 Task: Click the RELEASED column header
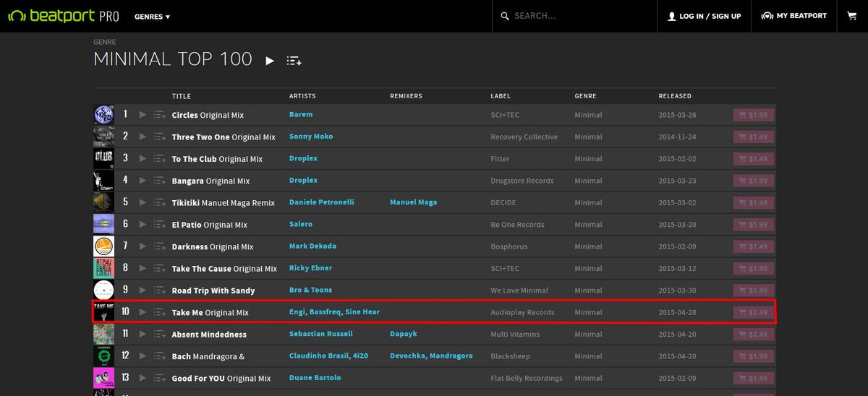[675, 96]
